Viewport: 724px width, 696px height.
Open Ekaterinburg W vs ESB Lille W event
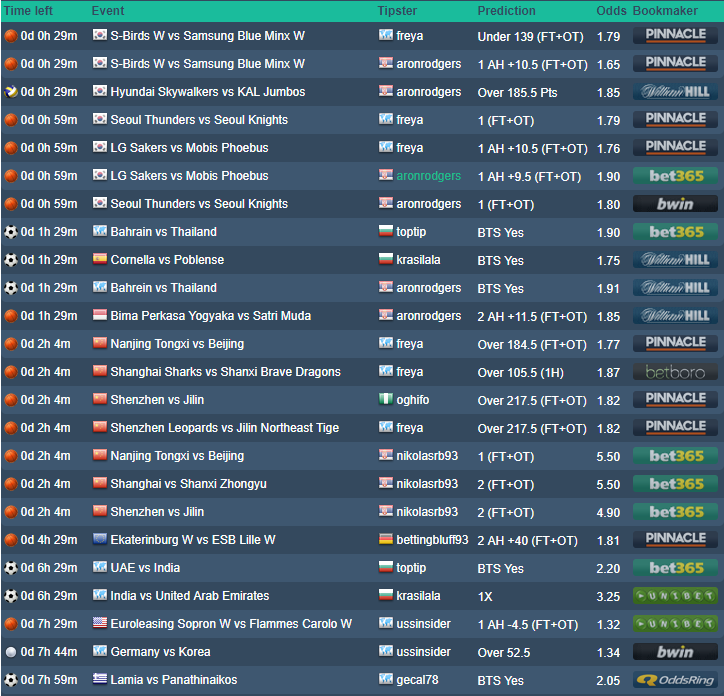pyautogui.click(x=193, y=540)
